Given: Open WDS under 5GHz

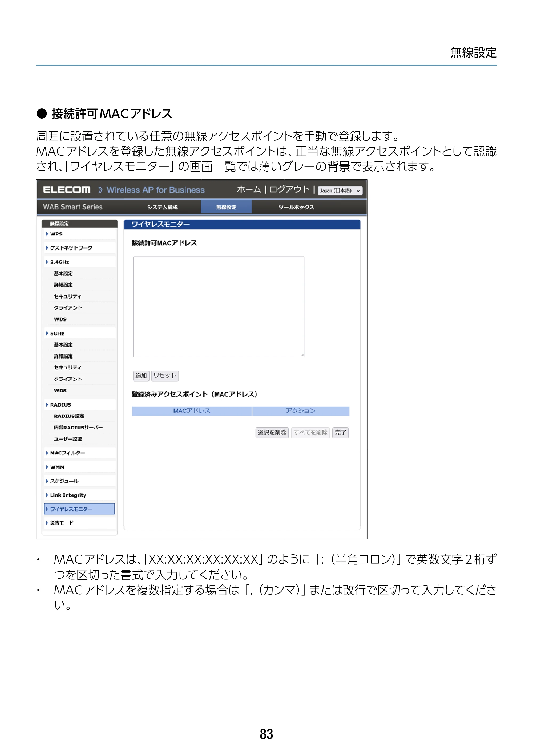Looking at the screenshot, I should (60, 390).
